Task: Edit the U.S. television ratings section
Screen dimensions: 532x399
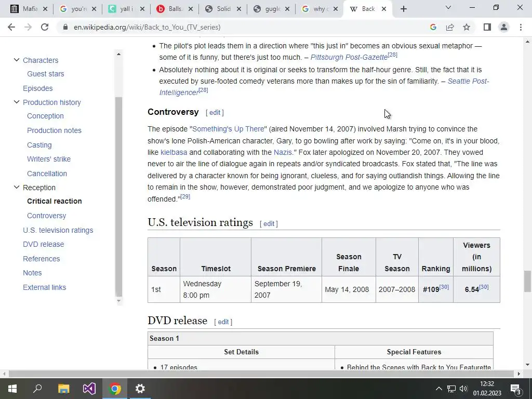Action: (x=269, y=224)
